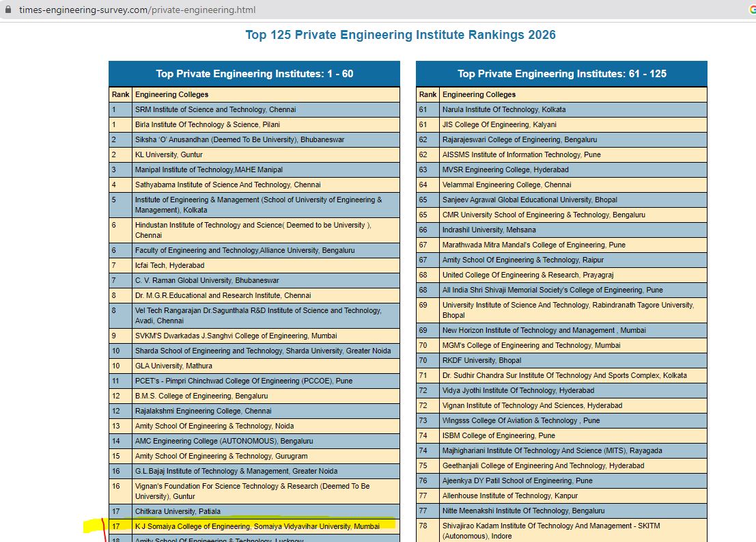Select Chitkara University, Patiala entry
Viewport: 756px width, 542px height.
[178, 511]
